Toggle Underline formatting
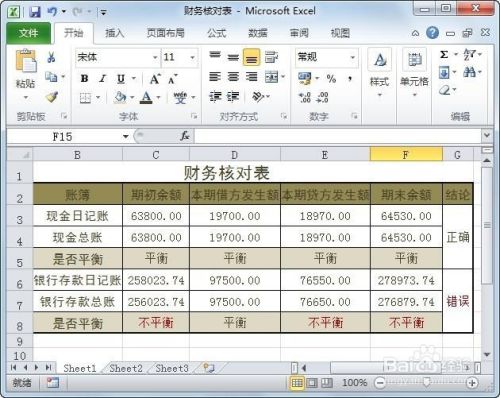Screen dimensions: 500x398 click(121, 79)
